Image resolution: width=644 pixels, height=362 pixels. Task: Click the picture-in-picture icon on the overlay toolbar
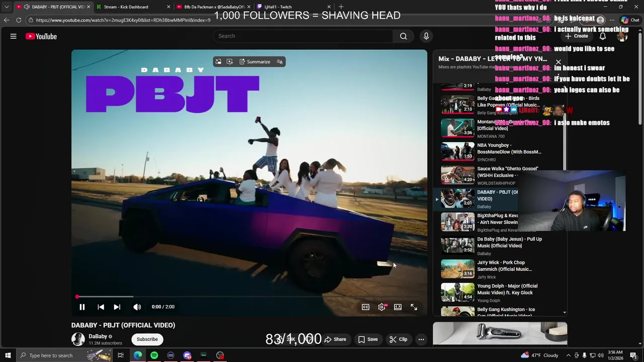(x=218, y=62)
